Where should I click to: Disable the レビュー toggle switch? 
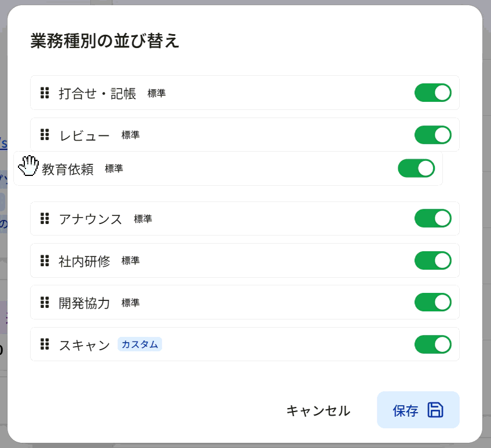click(433, 135)
